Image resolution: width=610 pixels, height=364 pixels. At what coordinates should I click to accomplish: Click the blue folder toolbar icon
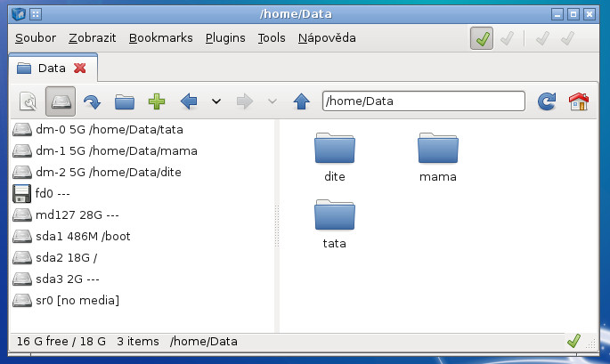[x=125, y=101]
